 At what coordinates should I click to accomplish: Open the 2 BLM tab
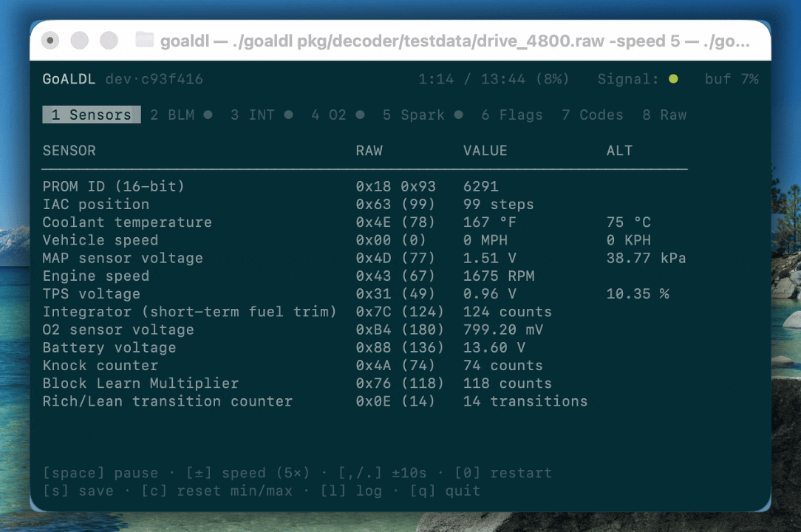(172, 115)
